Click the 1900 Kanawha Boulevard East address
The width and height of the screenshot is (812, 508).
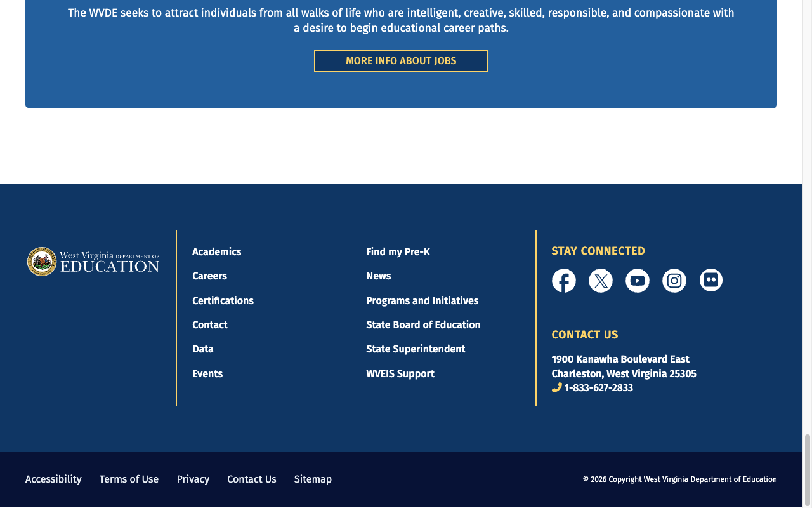click(x=620, y=359)
